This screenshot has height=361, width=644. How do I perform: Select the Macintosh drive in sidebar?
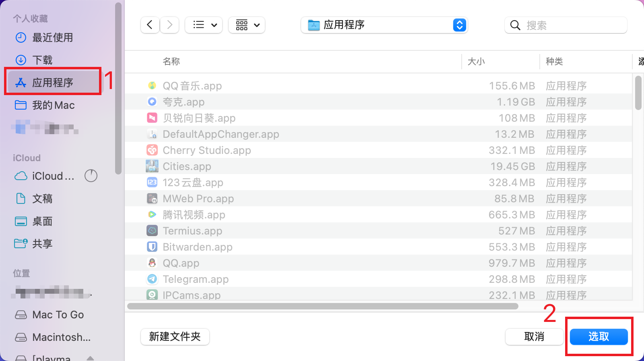52,337
